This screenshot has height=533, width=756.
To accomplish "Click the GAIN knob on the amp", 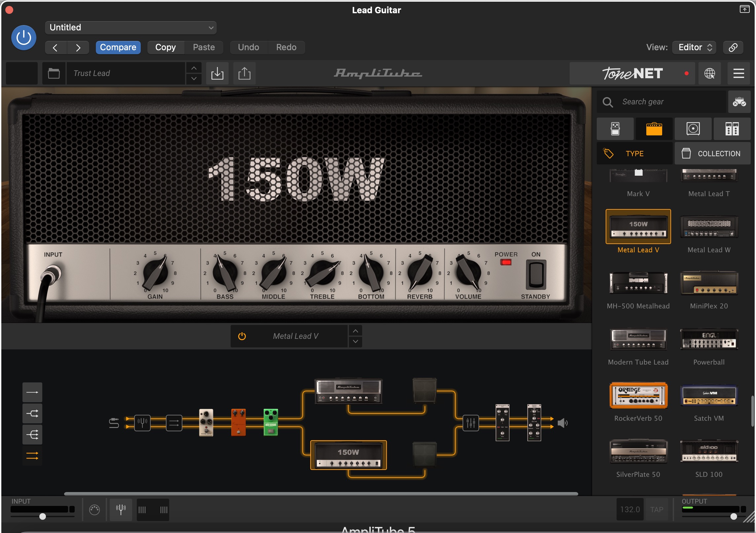I will [155, 273].
